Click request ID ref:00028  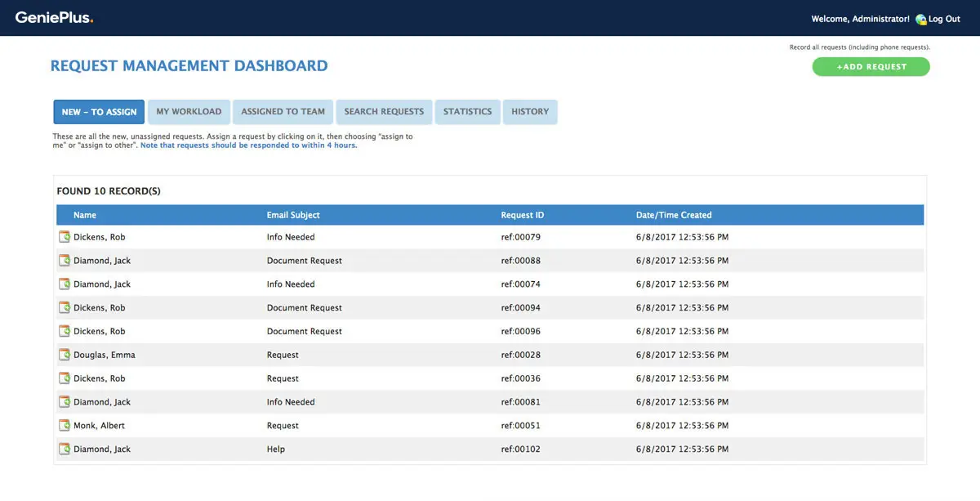pyautogui.click(x=521, y=356)
